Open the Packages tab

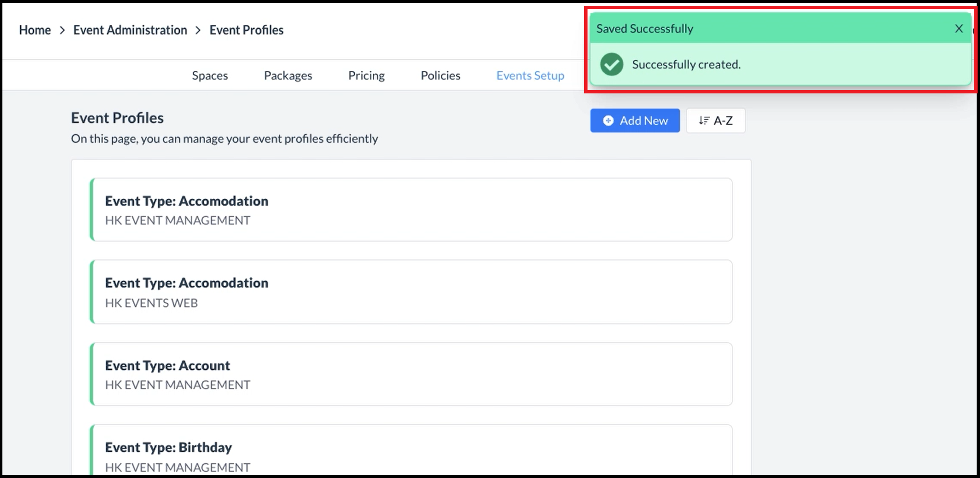tap(288, 76)
